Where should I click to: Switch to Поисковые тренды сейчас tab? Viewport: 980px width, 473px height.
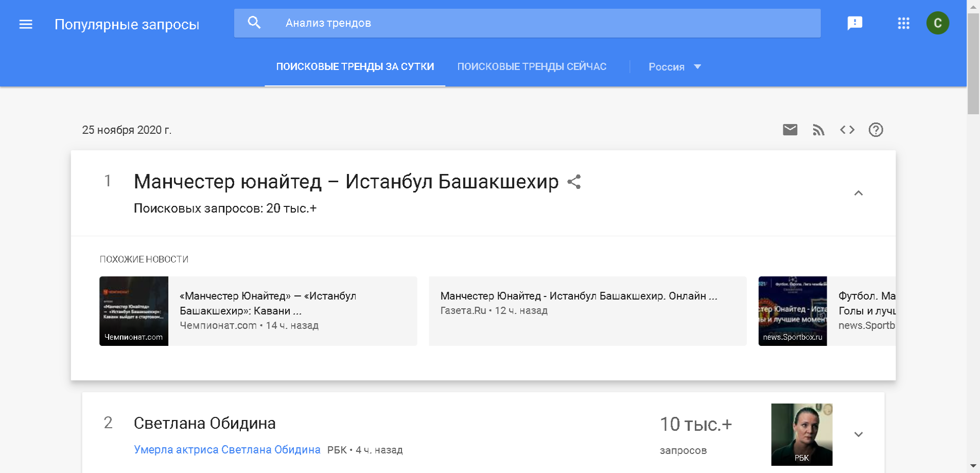click(532, 67)
